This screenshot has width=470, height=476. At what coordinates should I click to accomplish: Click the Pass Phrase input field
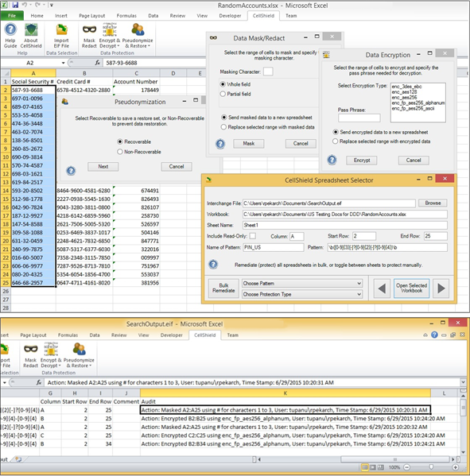(x=359, y=118)
